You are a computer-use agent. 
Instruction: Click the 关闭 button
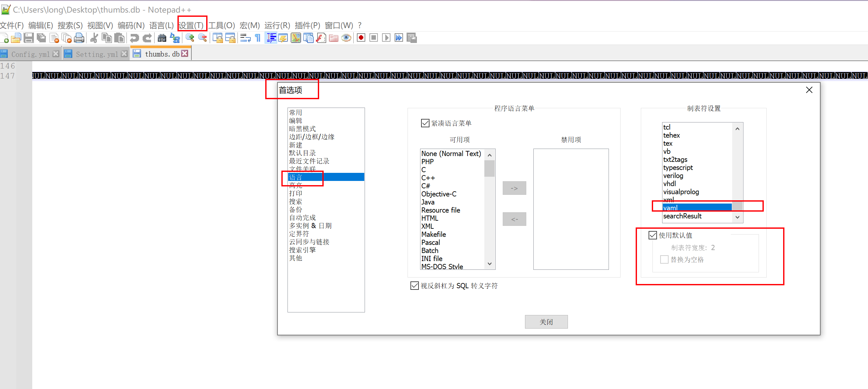546,322
